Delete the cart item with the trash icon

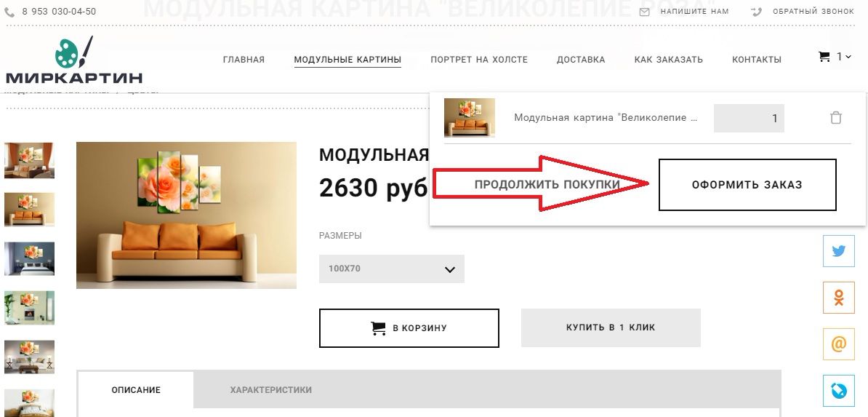[x=836, y=118]
